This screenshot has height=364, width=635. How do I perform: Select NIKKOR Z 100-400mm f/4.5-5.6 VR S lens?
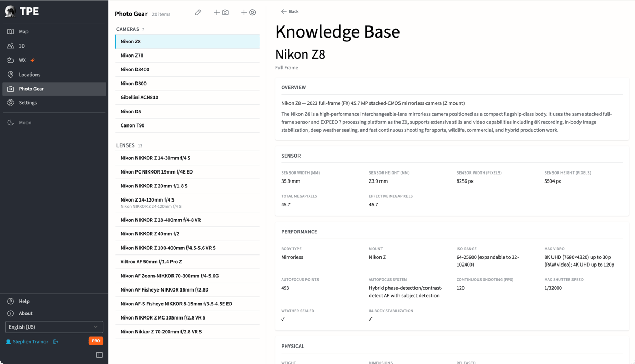[x=187, y=248]
